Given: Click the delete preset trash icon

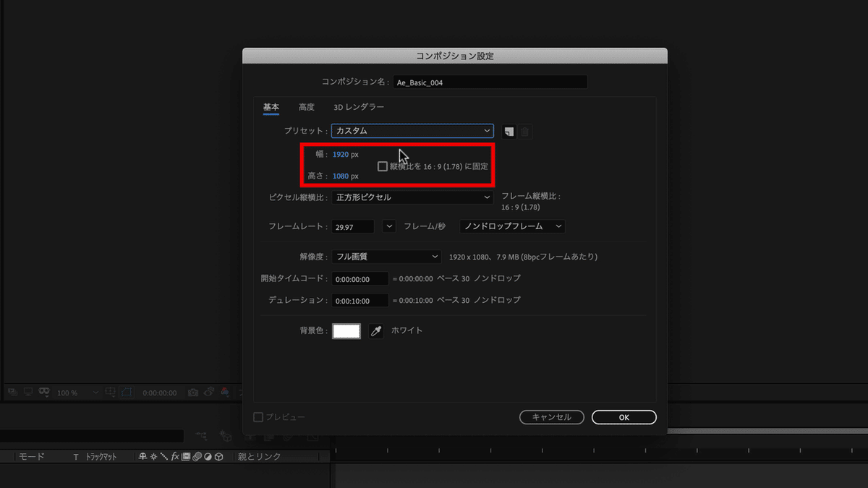Looking at the screenshot, I should (x=525, y=132).
